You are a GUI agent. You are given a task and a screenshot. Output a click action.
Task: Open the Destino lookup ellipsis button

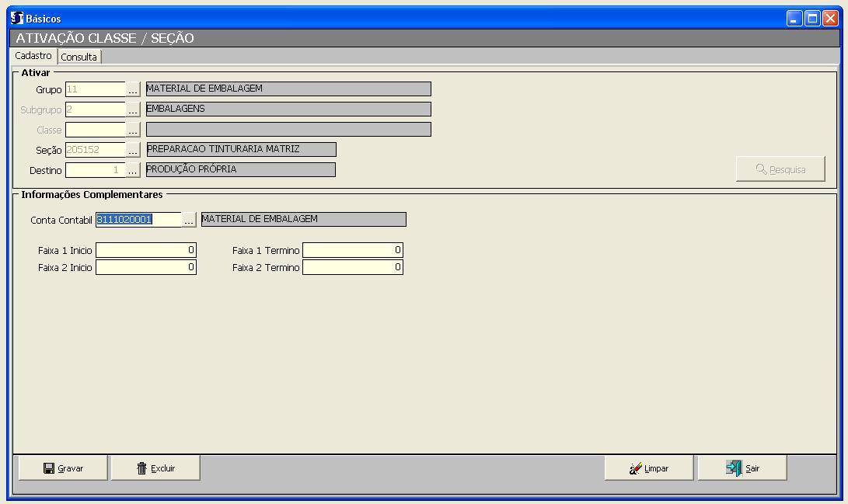tap(133, 171)
